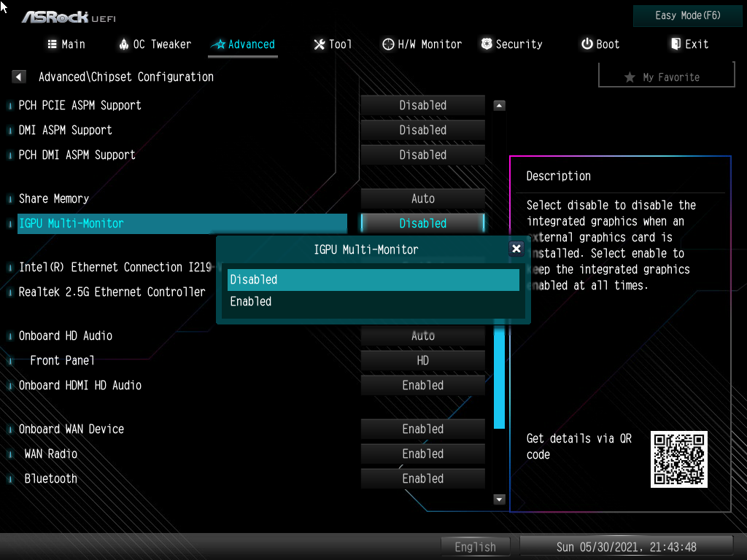The height and width of the screenshot is (560, 747).
Task: Click the Description panel heading
Action: [x=558, y=176]
